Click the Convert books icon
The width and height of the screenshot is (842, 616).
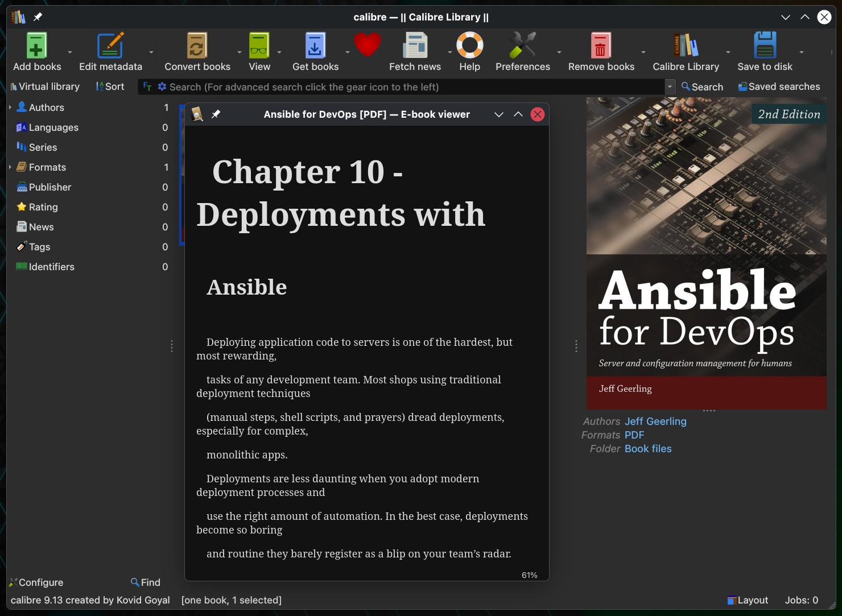(197, 46)
